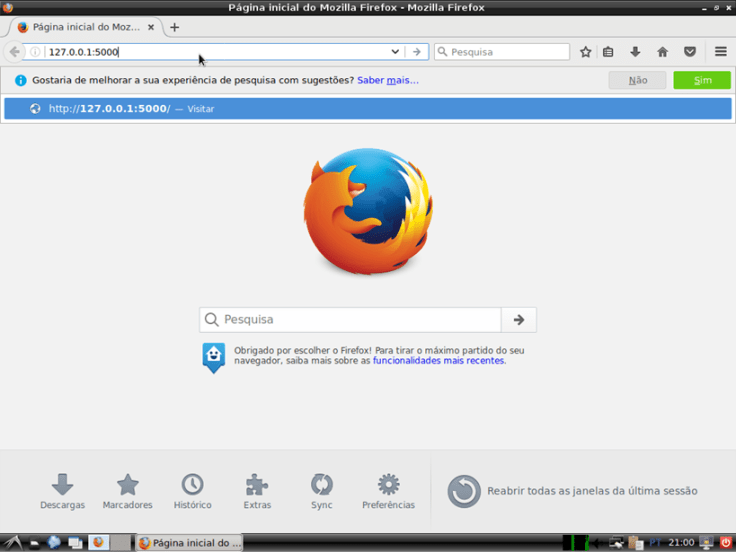Screen dimensions: 736x552
Task: Open Histórico from the bottom bar
Action: tap(192, 491)
